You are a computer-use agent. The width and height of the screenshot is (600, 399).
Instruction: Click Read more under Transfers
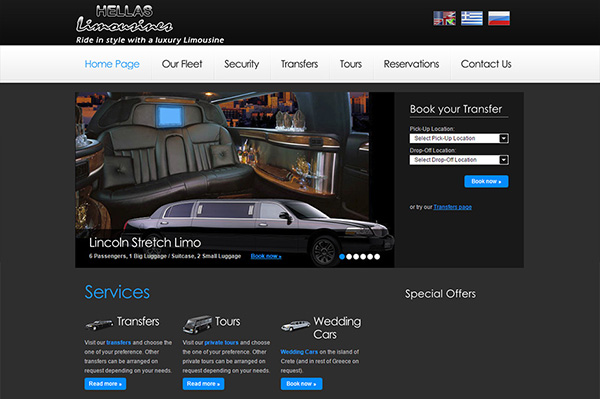pyautogui.click(x=105, y=384)
